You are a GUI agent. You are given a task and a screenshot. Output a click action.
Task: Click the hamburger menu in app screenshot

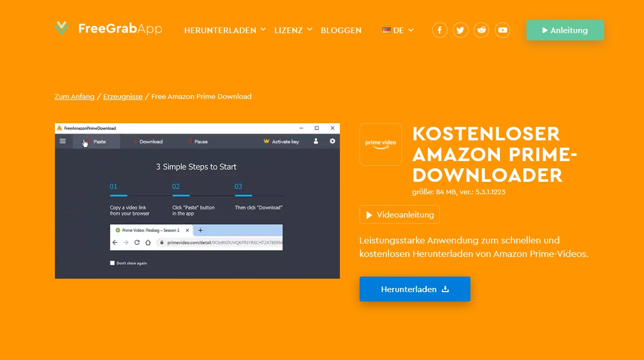coord(63,141)
